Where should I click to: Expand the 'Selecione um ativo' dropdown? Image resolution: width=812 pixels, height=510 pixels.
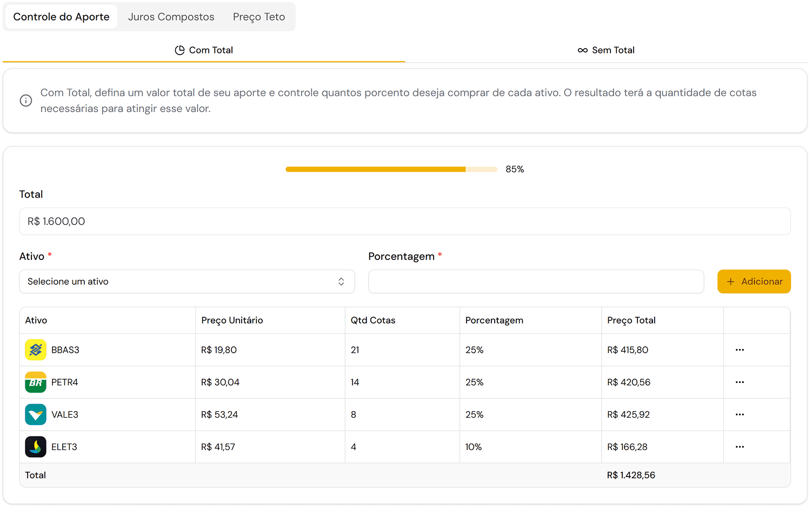178,281
